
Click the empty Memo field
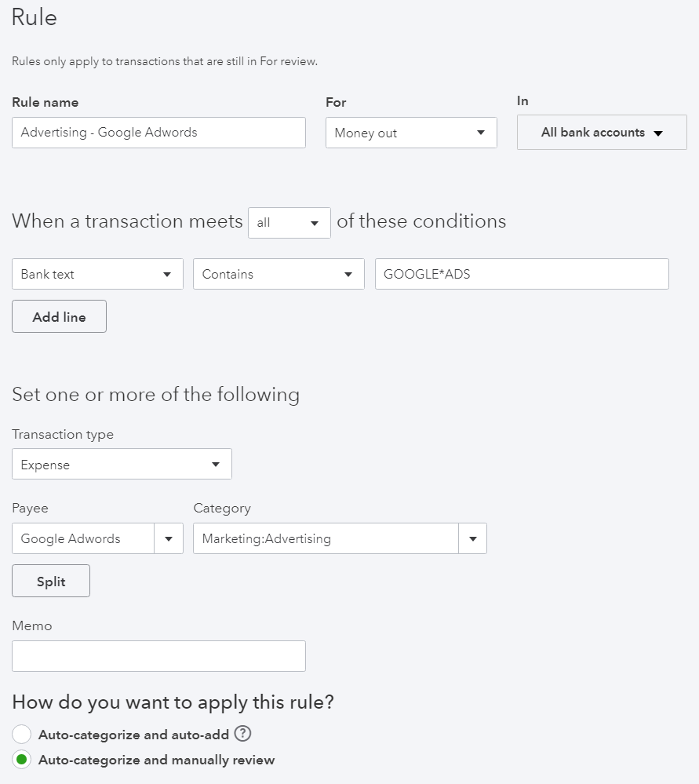tap(158, 656)
